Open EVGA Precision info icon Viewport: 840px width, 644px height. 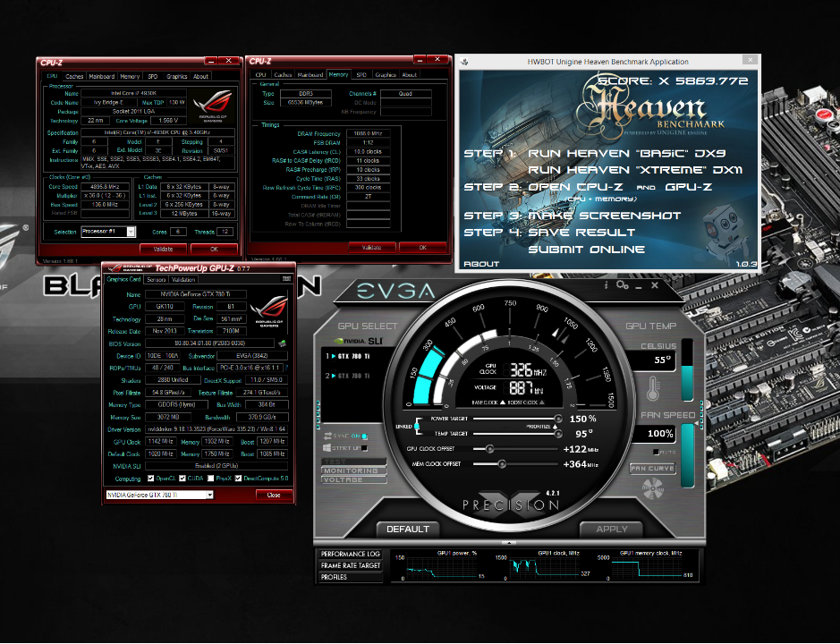tap(607, 285)
